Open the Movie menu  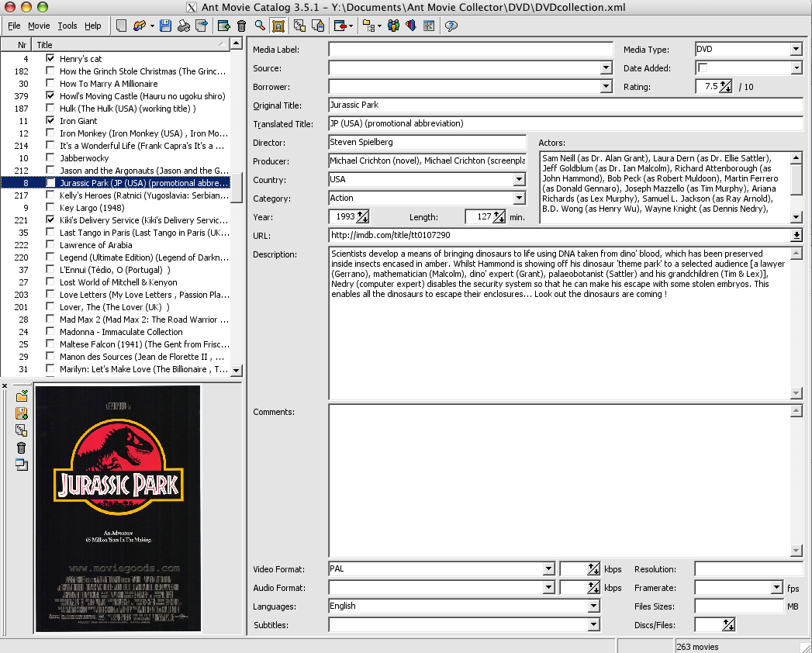[x=38, y=26]
